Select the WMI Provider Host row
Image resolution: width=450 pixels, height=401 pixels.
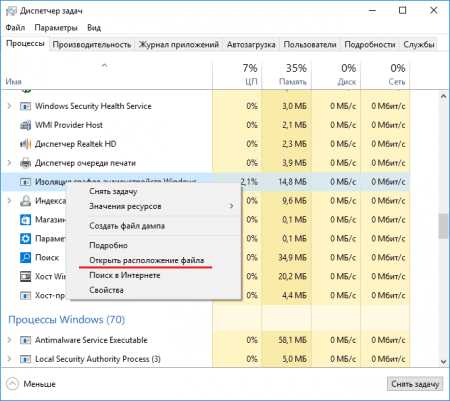click(x=206, y=125)
